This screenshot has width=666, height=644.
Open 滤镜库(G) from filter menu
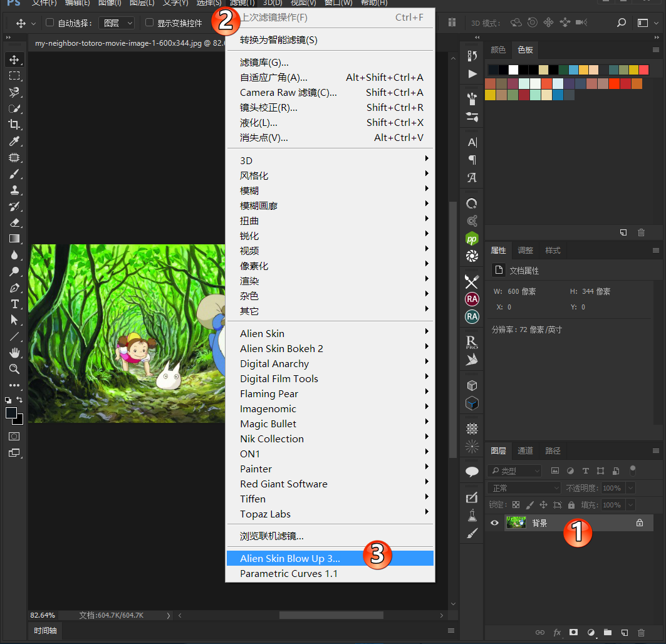coord(330,63)
